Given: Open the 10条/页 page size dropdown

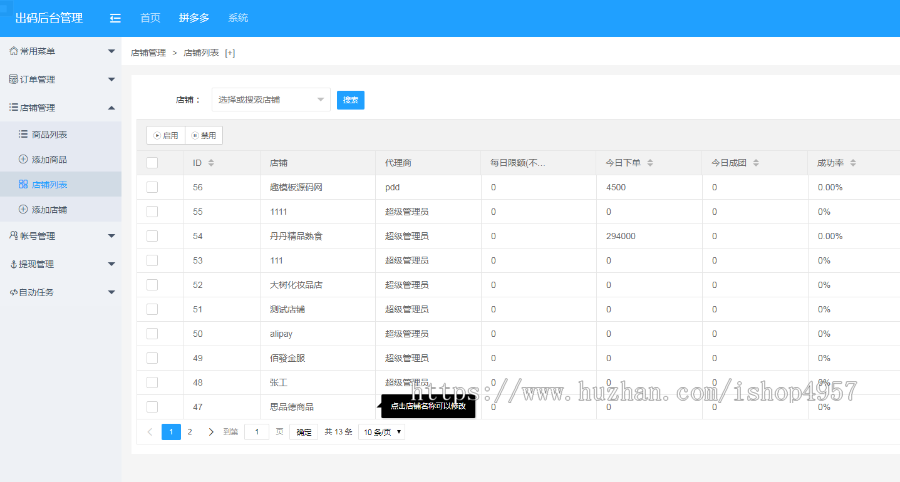Looking at the screenshot, I should (382, 432).
